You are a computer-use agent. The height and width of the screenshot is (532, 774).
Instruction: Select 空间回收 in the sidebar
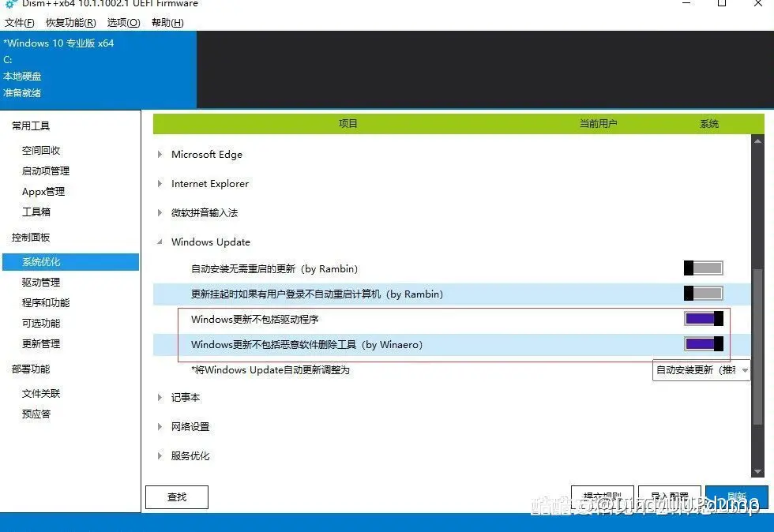[x=41, y=151]
